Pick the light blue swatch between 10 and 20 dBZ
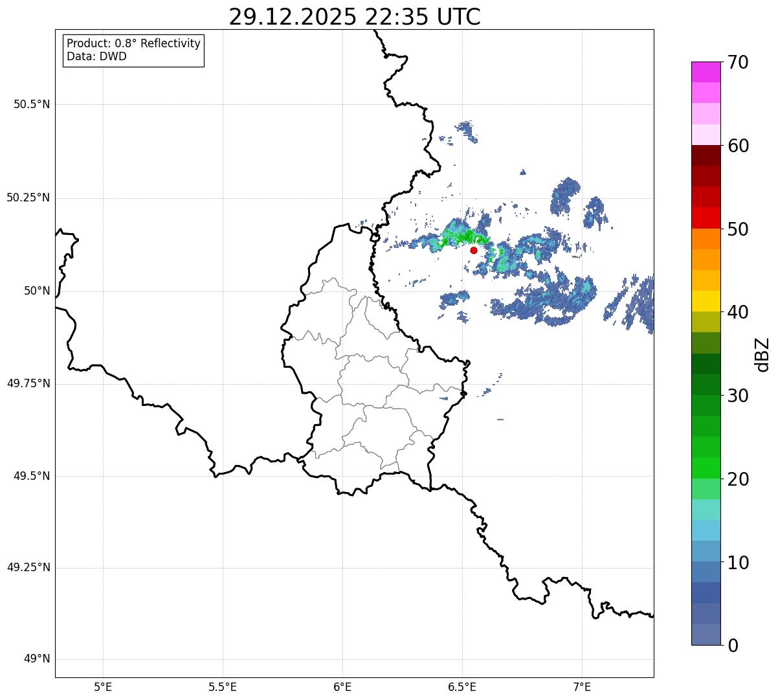The image size is (778, 700). pyautogui.click(x=706, y=530)
